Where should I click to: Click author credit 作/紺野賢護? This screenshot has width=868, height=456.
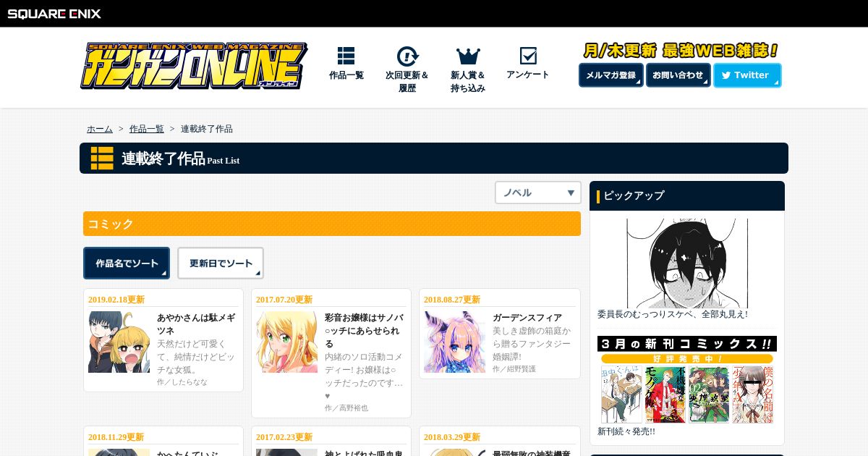coord(514,368)
